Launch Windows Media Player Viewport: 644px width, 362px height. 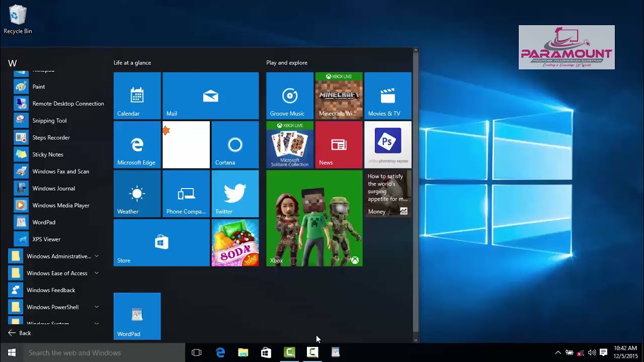(x=56, y=205)
